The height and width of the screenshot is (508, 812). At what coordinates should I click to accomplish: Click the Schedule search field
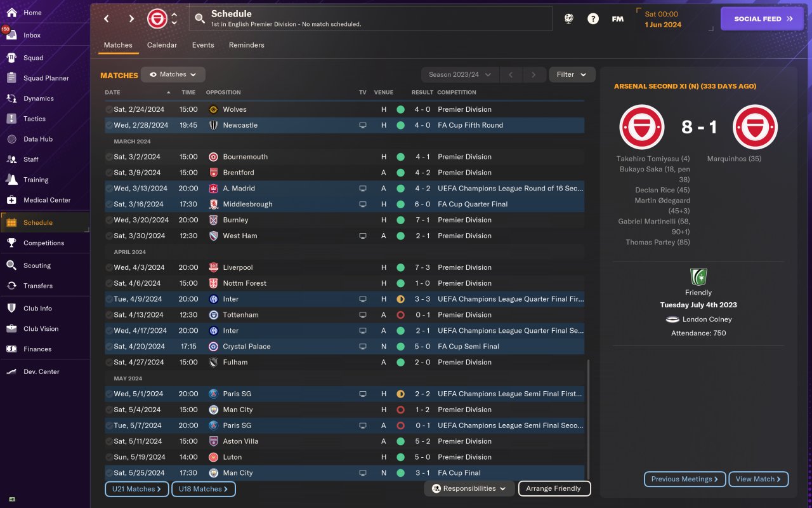tap(371, 19)
